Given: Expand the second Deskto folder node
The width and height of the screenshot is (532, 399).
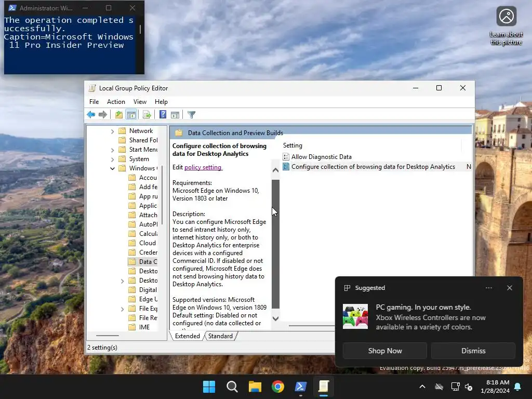Looking at the screenshot, I should [x=122, y=281].
